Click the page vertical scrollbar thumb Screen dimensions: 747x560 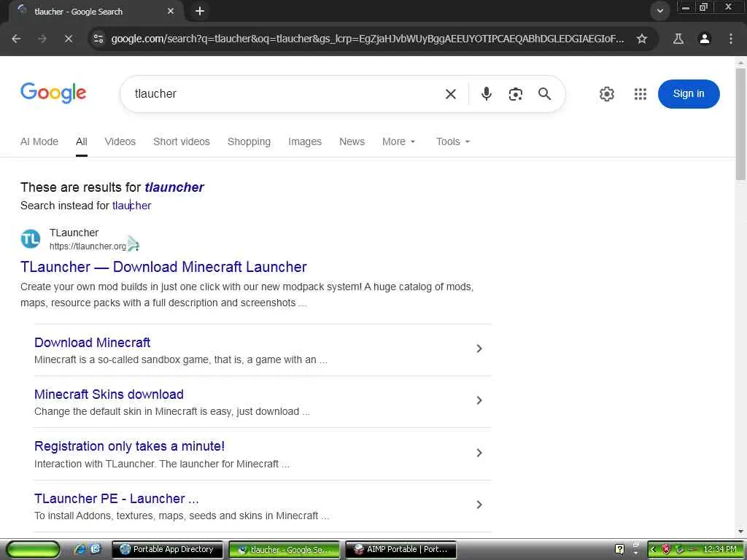740,124
